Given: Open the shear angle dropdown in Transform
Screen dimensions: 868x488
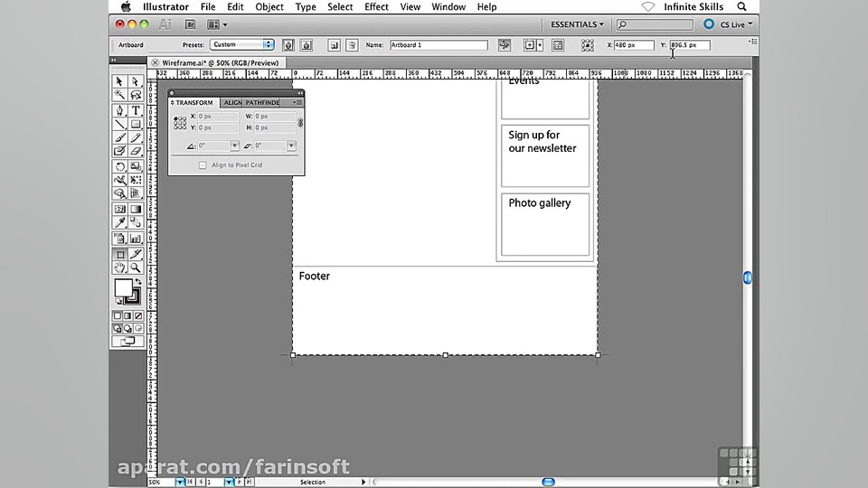Looking at the screenshot, I should (291, 146).
